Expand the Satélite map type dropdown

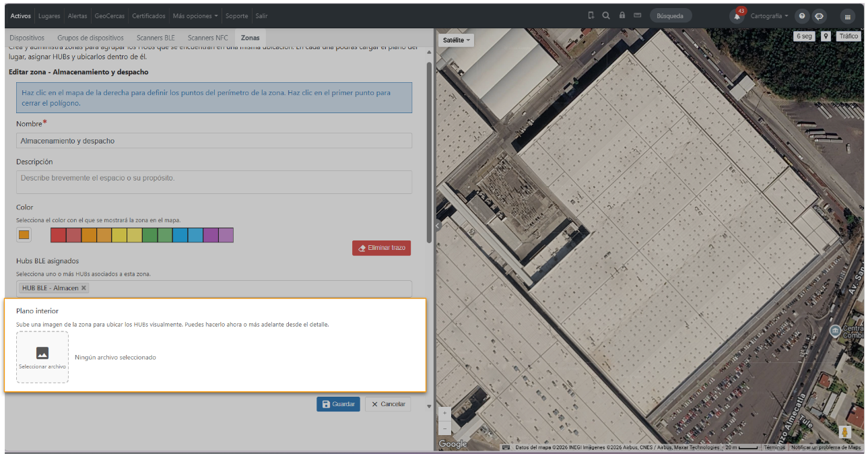(457, 40)
